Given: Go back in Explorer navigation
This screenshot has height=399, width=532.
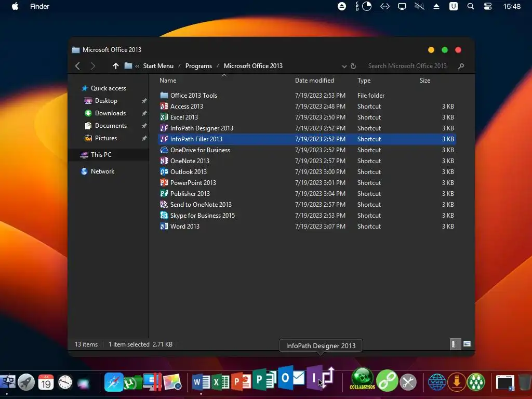Looking at the screenshot, I should tap(78, 66).
